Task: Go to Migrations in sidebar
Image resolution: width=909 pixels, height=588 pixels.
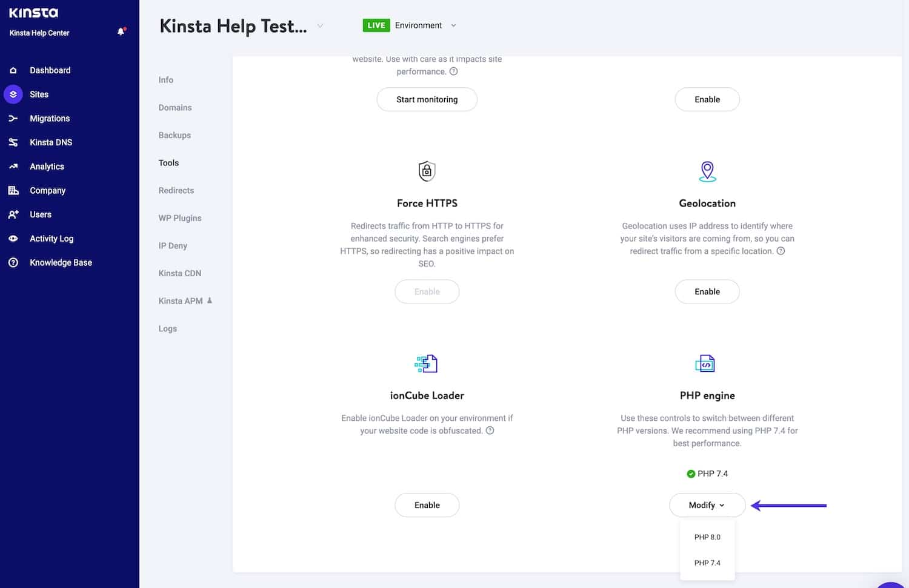Action: pos(50,119)
